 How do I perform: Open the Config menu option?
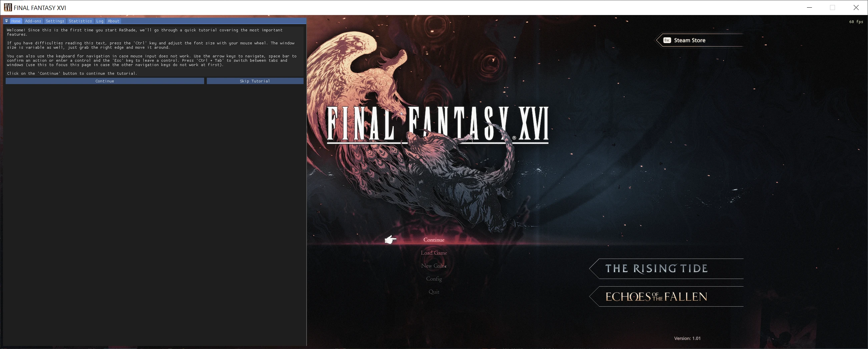pyautogui.click(x=434, y=279)
